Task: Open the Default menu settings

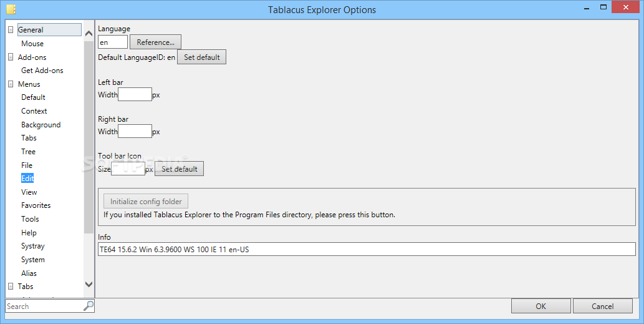Action: (x=33, y=97)
